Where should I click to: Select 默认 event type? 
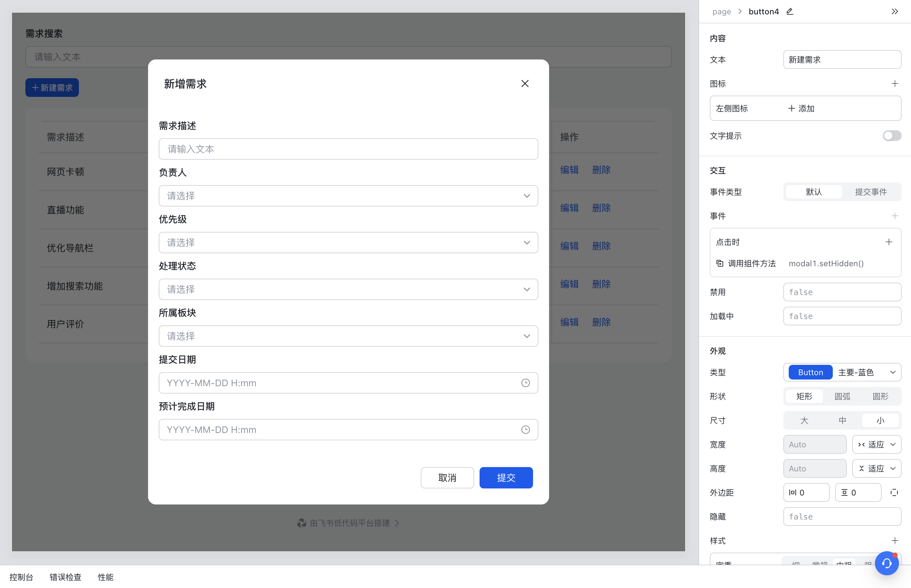(813, 192)
